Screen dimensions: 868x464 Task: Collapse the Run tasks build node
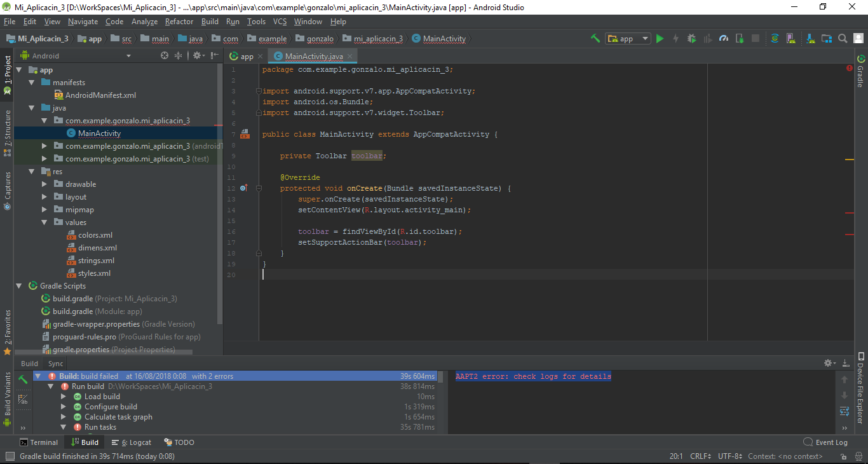pos(64,427)
